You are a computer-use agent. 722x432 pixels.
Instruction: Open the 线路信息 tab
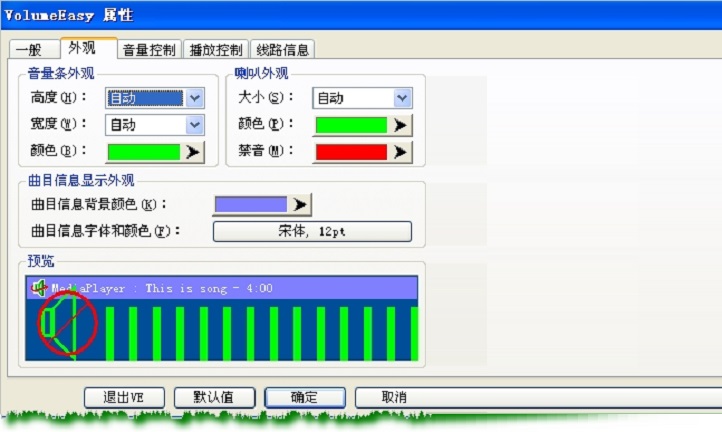283,50
